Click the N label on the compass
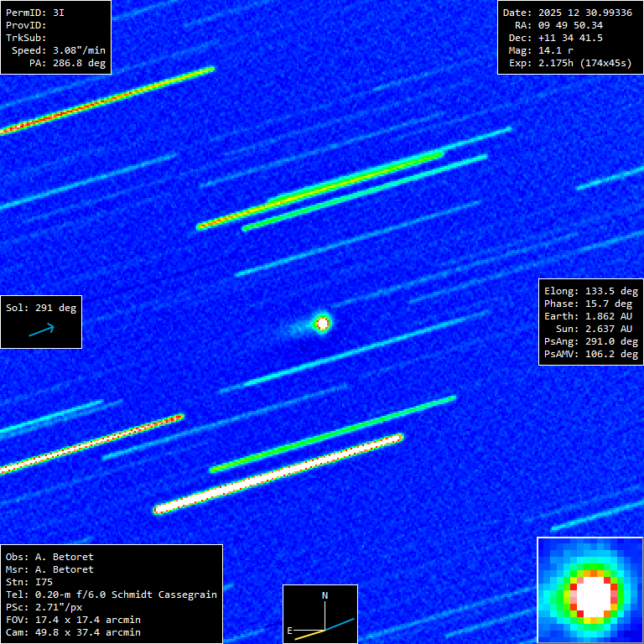Screen dimensions: 644x644 [x=325, y=595]
